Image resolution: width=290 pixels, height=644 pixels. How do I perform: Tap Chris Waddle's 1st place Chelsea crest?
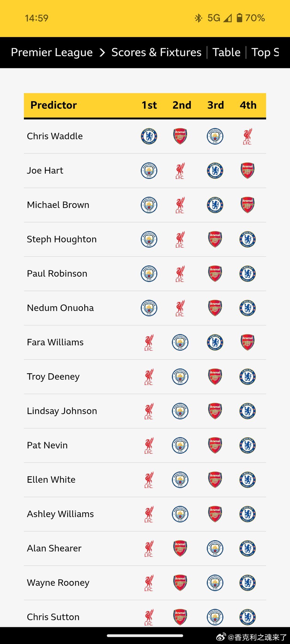click(x=149, y=136)
